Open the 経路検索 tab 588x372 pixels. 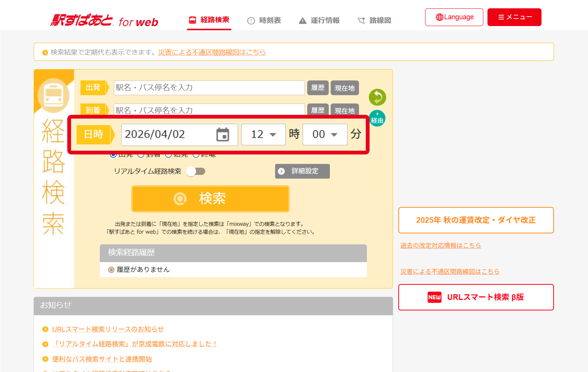209,20
